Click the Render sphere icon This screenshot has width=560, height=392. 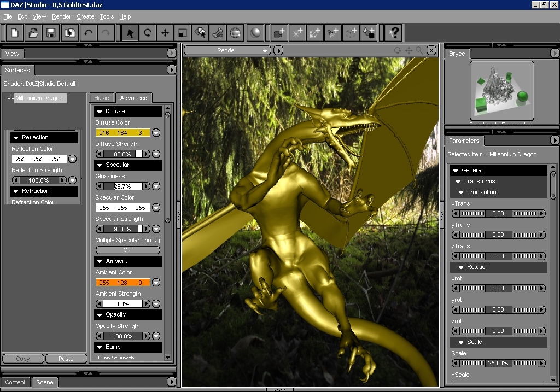[x=255, y=33]
